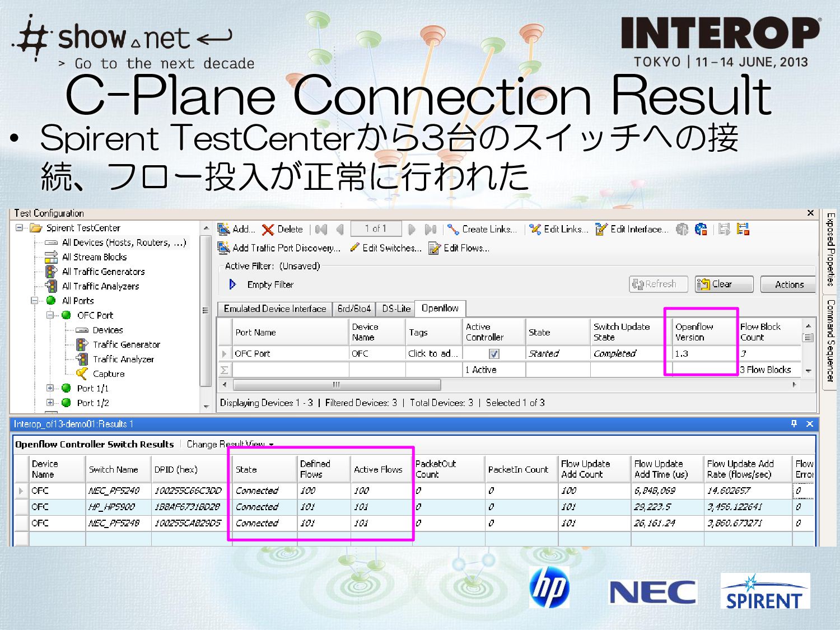Click Spirent TestCenter folder icon
The width and height of the screenshot is (840, 630).
coord(36,228)
